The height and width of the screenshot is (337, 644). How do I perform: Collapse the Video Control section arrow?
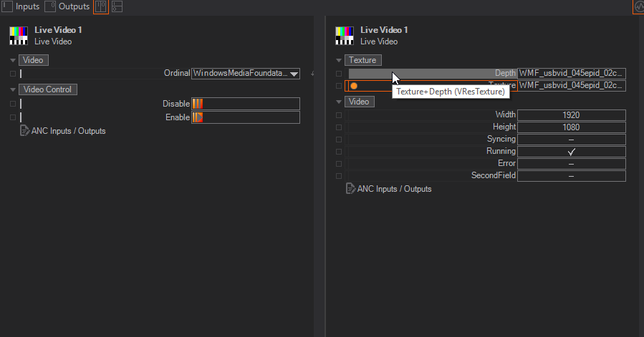(x=13, y=89)
